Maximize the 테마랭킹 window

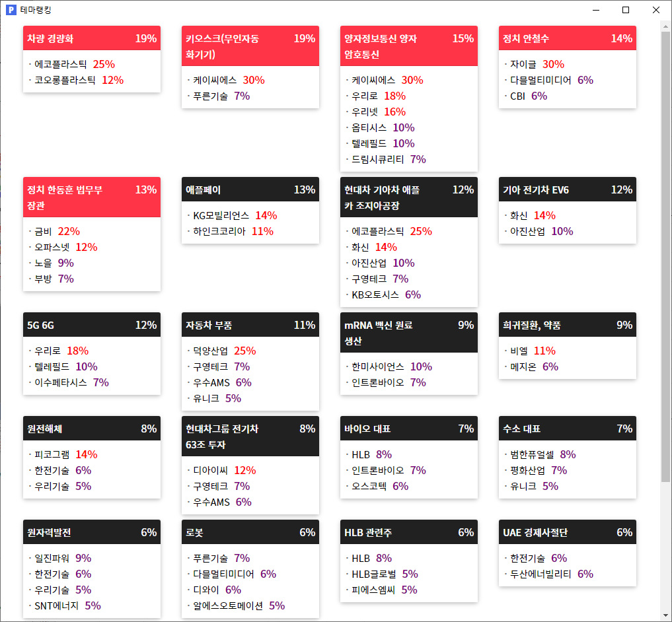pyautogui.click(x=626, y=10)
